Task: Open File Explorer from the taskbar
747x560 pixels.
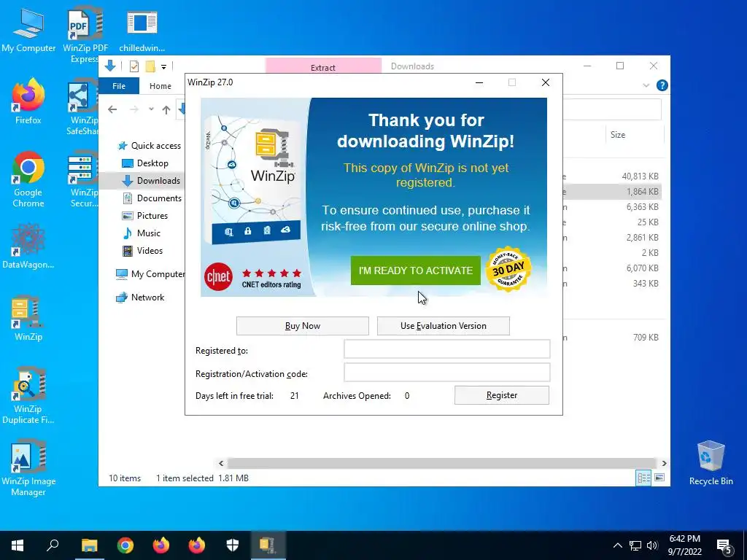Action: click(89, 545)
